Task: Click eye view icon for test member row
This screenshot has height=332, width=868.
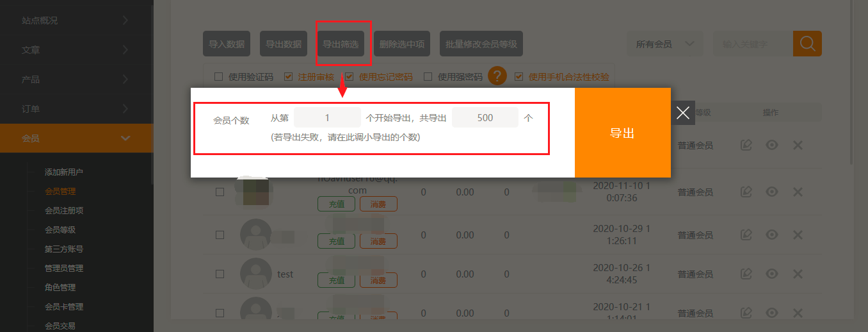Action: [772, 274]
